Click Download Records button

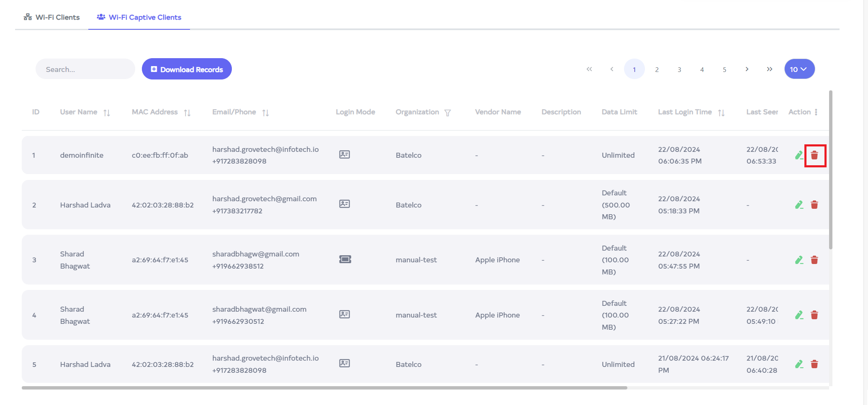click(187, 69)
